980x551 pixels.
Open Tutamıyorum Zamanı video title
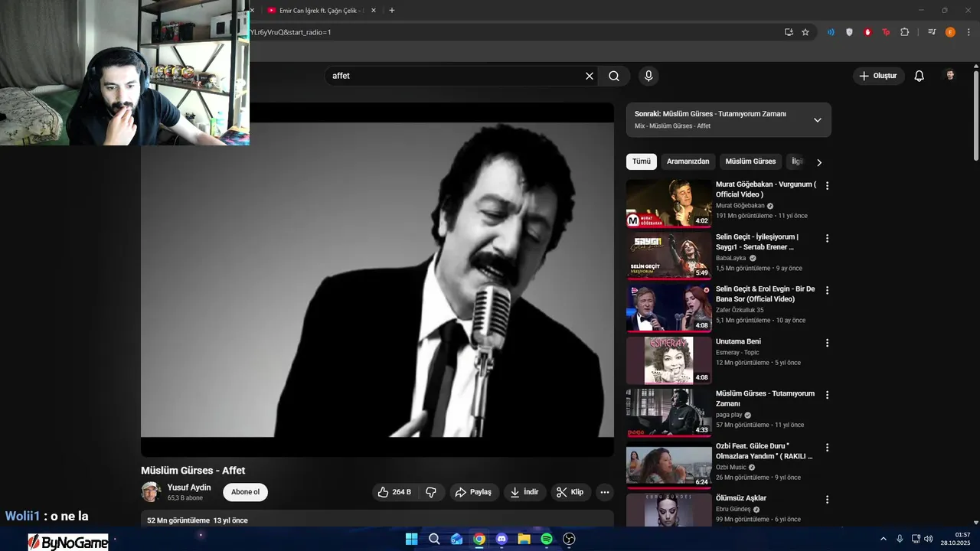click(x=765, y=398)
